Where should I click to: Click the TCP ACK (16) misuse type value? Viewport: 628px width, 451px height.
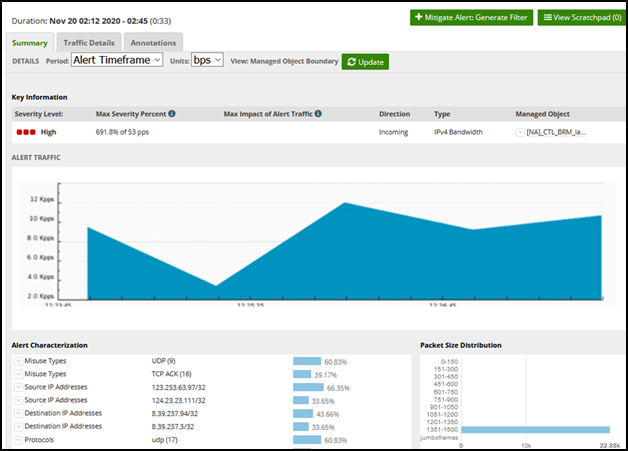[171, 374]
